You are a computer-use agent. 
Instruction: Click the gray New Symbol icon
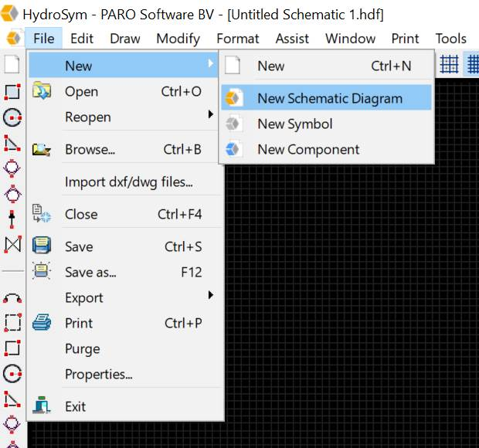233,124
